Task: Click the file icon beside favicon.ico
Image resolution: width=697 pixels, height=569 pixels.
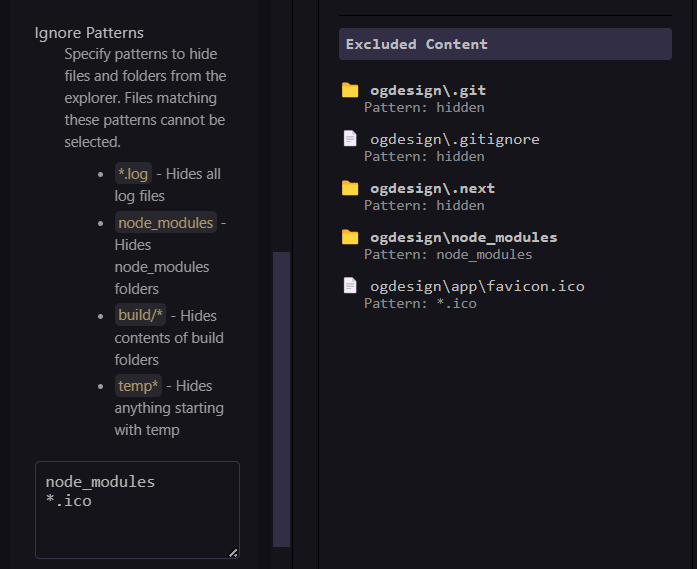Action: 350,286
